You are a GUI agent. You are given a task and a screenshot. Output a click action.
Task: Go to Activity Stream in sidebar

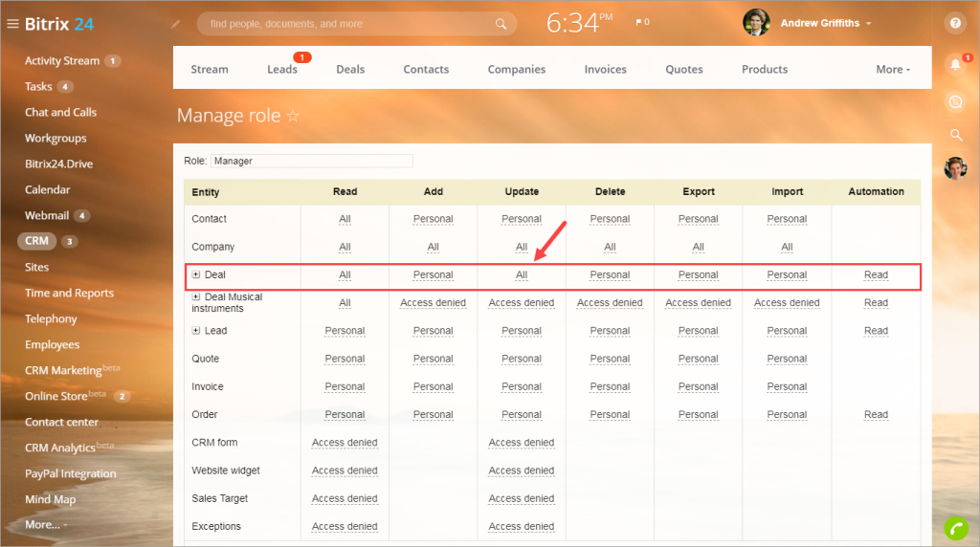click(62, 60)
